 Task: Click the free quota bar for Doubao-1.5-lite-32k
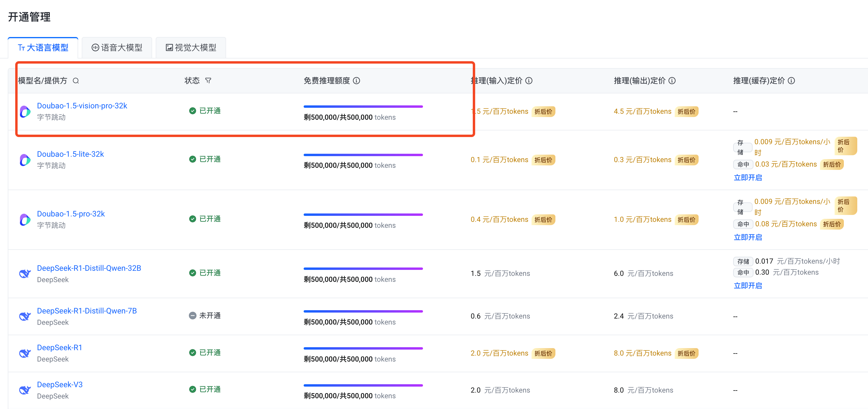[363, 155]
